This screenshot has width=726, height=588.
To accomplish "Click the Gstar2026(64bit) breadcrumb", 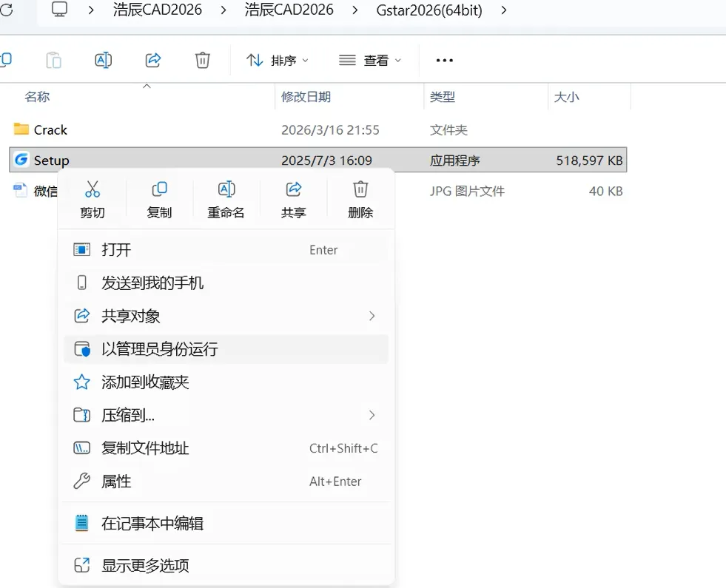I will point(429,10).
